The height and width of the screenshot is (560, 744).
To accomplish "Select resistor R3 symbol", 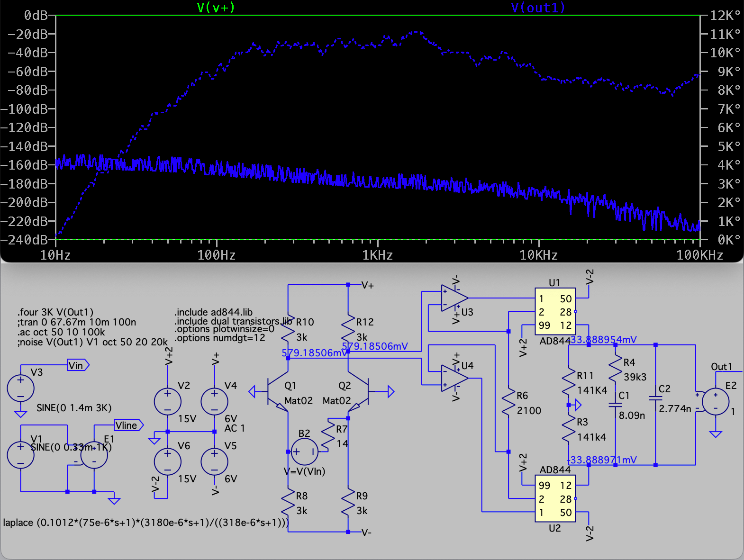I will 569,429.
